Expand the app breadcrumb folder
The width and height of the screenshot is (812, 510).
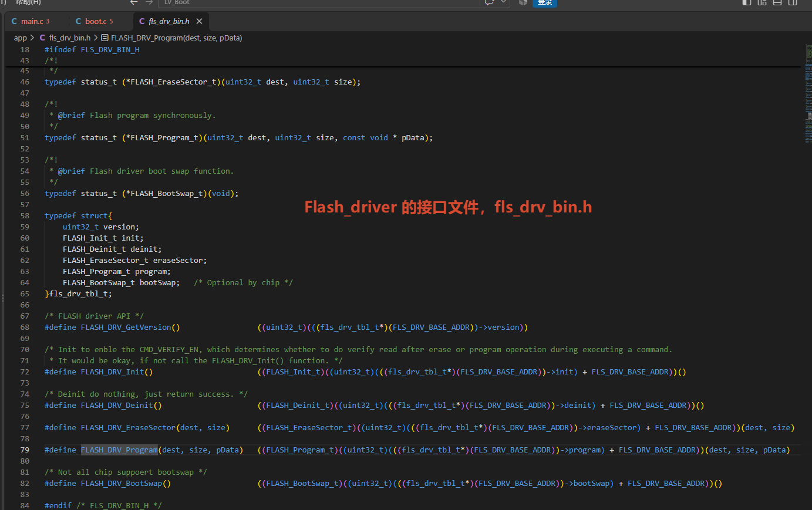(x=21, y=38)
